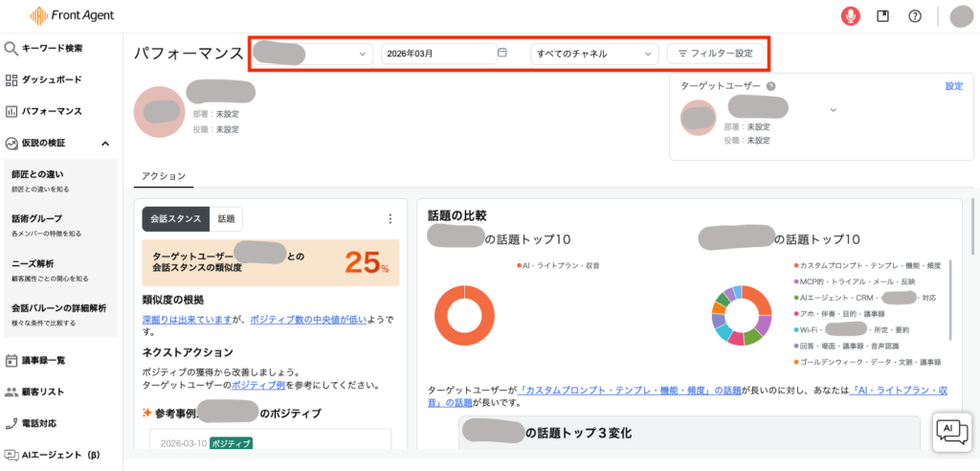Select the 会話スタンス toggle button
This screenshot has height=471, width=980.
[x=175, y=219]
